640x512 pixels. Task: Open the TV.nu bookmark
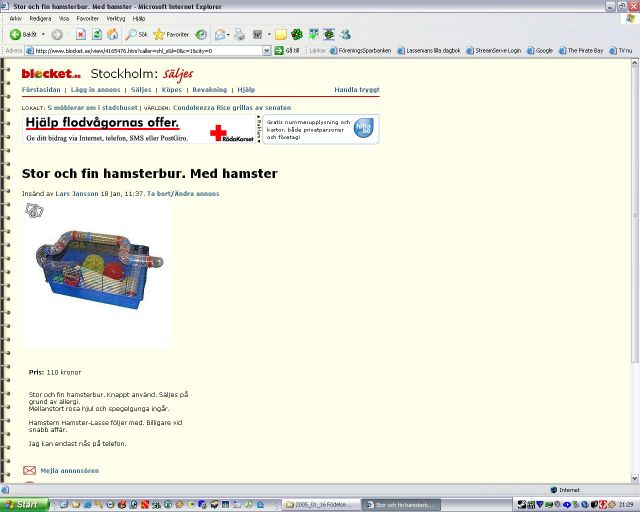point(620,51)
